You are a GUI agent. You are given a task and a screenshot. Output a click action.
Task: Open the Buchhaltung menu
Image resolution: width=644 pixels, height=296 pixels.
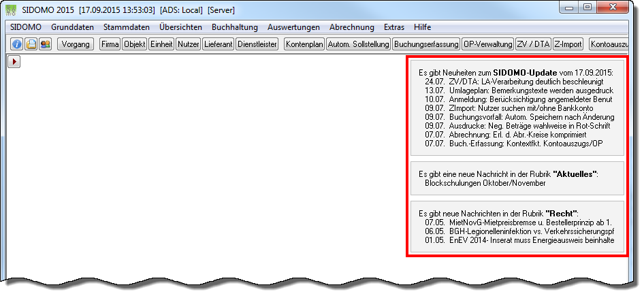click(x=234, y=27)
